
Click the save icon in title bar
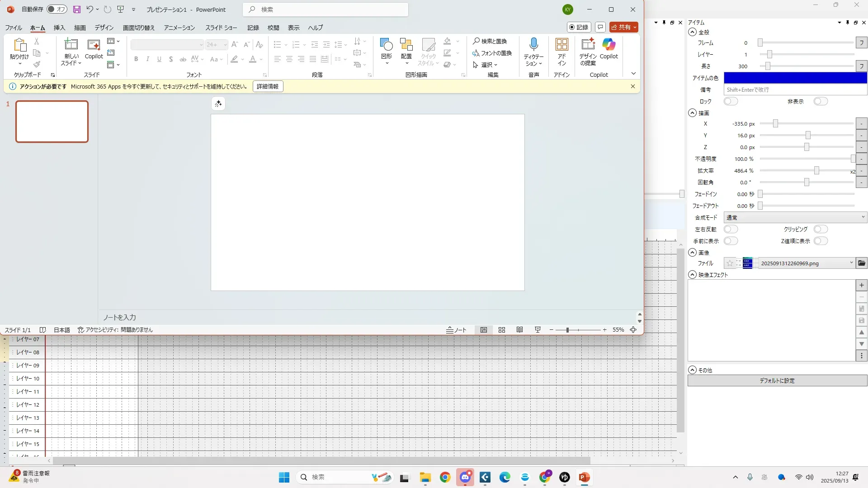pyautogui.click(x=77, y=9)
